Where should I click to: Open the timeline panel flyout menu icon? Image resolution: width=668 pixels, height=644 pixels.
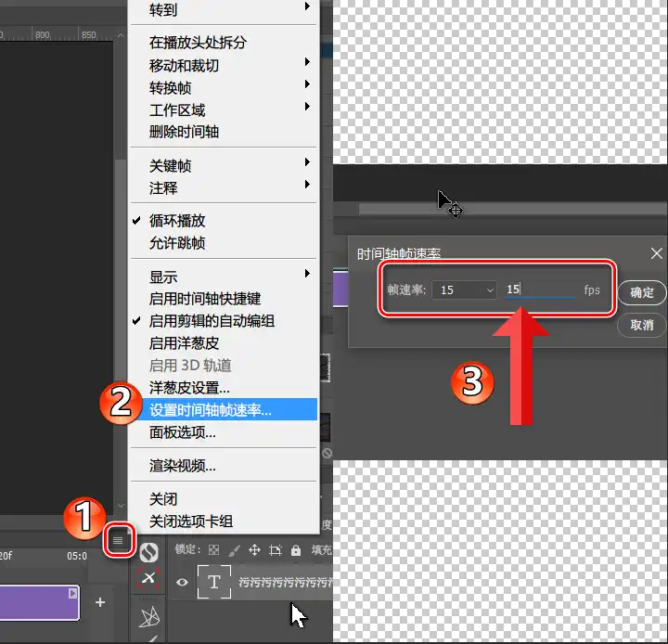[118, 540]
